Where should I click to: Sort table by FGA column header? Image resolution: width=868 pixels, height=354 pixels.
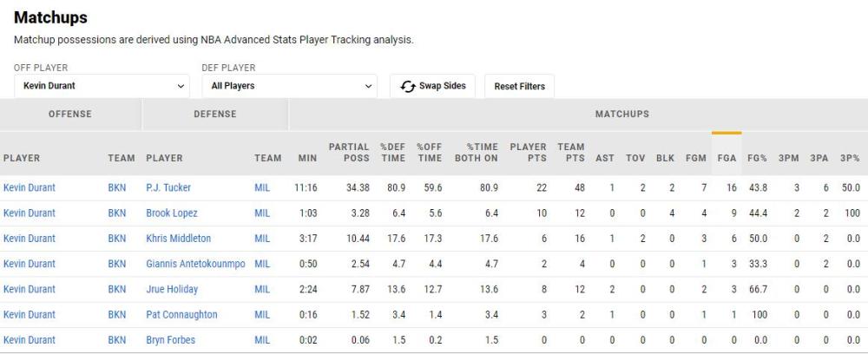tap(727, 158)
